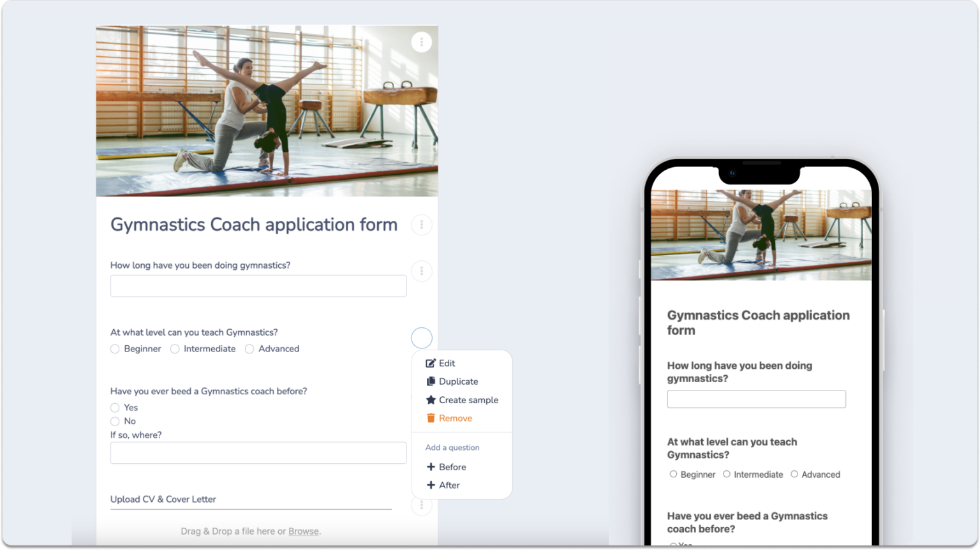Choose No for previous coach question

[x=115, y=421]
